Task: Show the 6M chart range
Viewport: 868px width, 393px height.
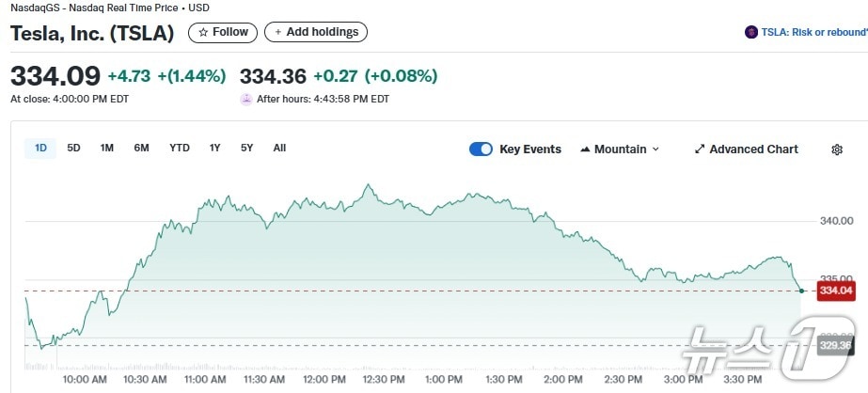Action: [141, 148]
